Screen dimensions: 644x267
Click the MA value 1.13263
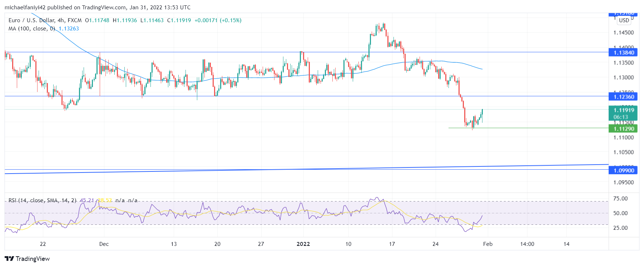click(x=69, y=29)
